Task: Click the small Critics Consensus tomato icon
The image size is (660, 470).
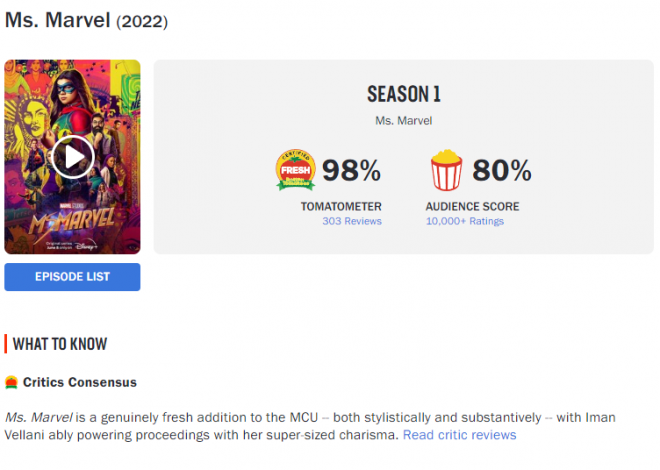Action: pyautogui.click(x=11, y=382)
